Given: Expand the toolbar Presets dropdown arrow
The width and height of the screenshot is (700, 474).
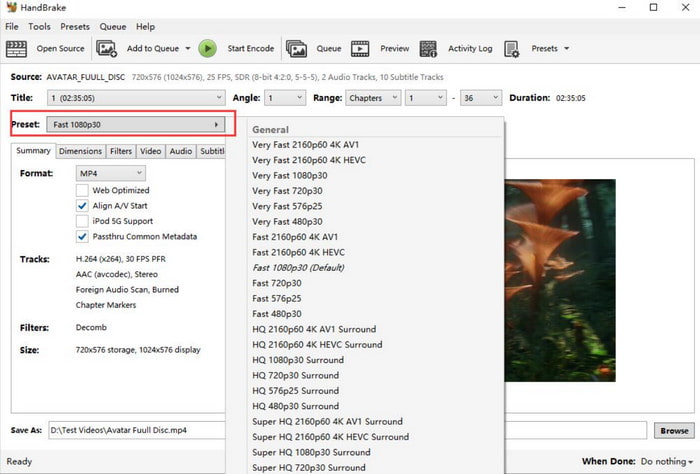Looking at the screenshot, I should point(567,48).
